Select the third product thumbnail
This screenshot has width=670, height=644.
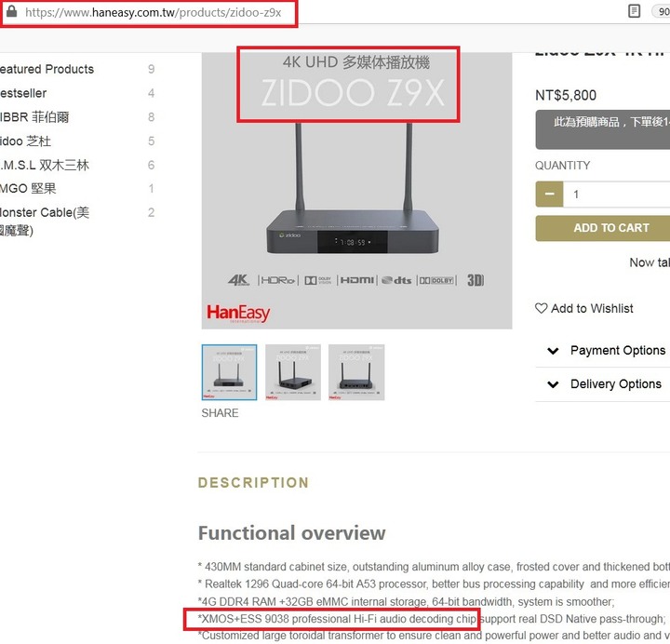click(356, 372)
